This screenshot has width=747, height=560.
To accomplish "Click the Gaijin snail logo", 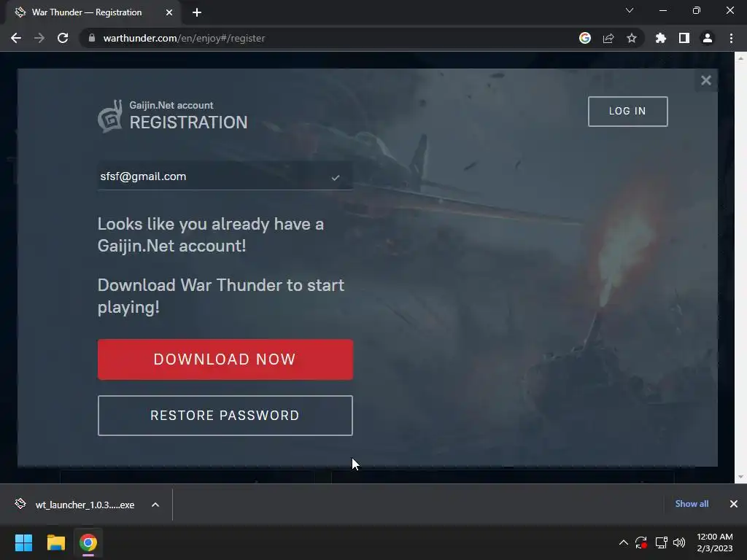I will (110, 117).
